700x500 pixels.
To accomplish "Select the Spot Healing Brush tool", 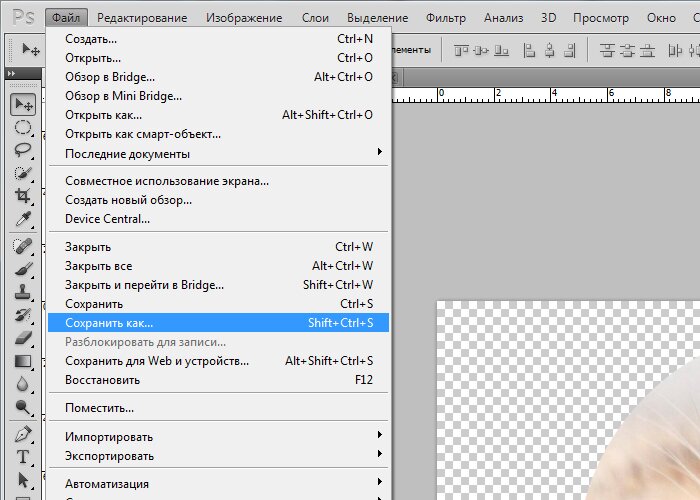I will point(23,246).
